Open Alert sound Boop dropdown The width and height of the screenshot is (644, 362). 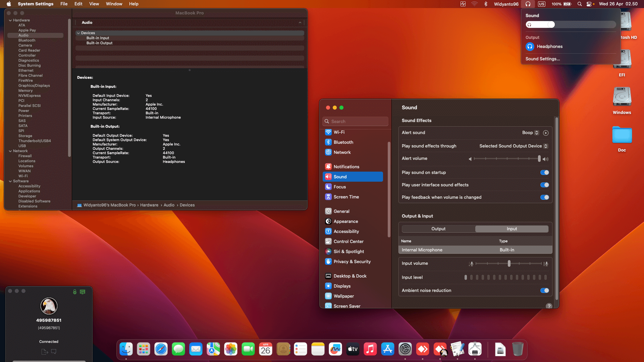point(530,133)
